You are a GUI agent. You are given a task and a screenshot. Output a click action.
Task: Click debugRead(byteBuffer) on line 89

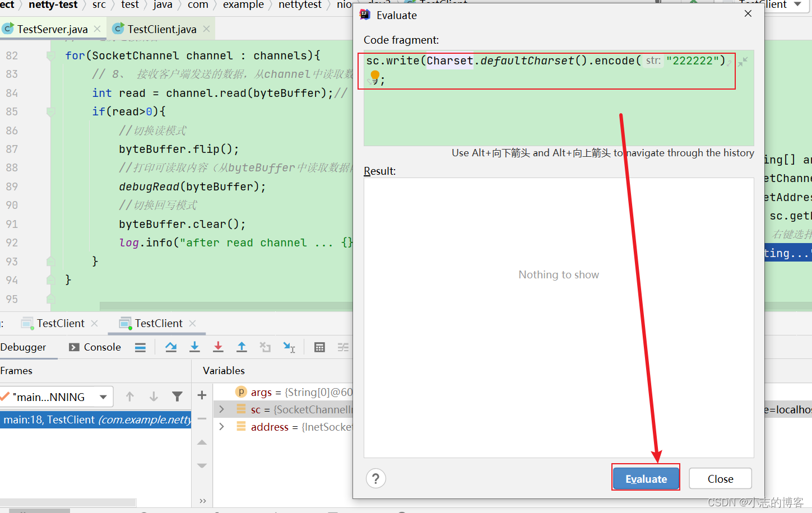click(x=192, y=186)
